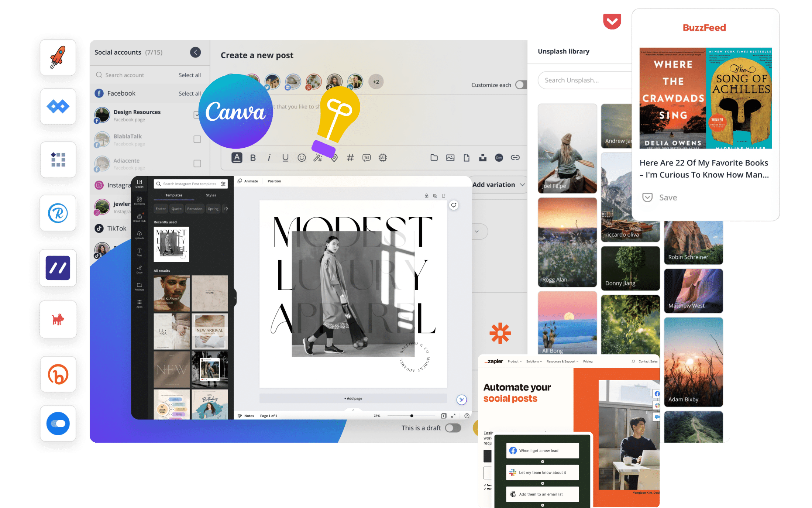
Task: Switch to the Canva Templates tab
Action: (x=174, y=195)
